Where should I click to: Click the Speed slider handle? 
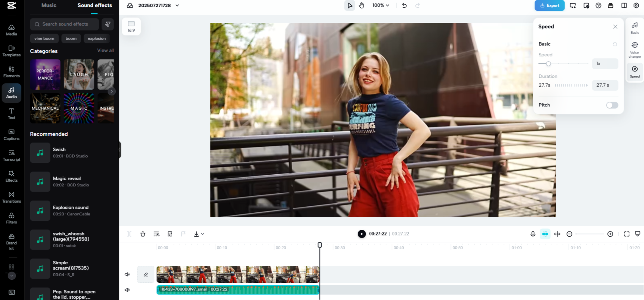coord(548,64)
